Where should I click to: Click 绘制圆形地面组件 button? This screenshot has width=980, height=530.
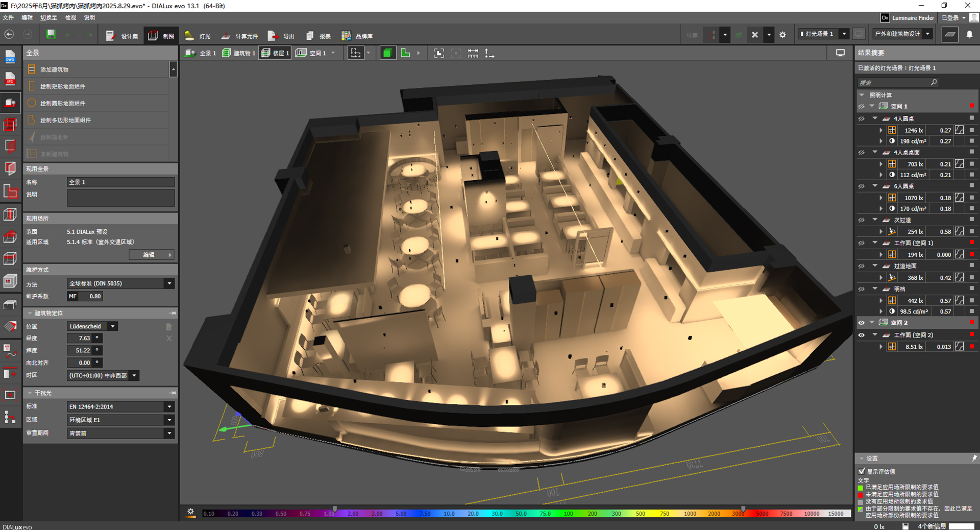[x=97, y=103]
